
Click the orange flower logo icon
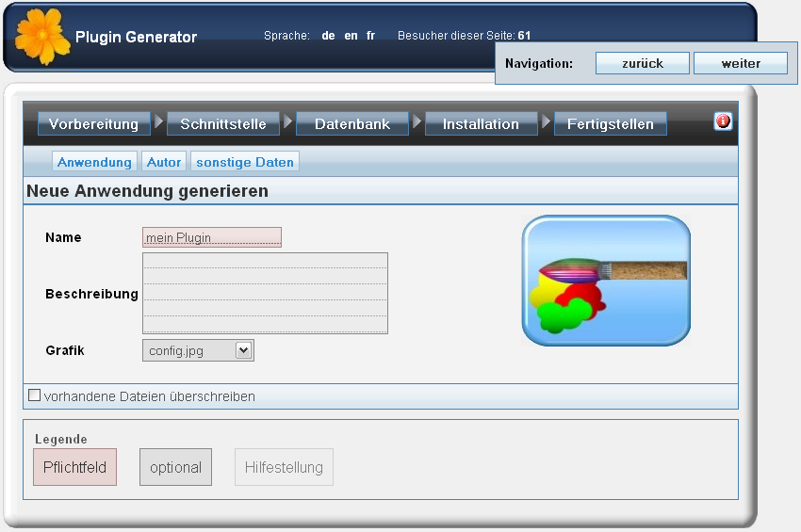click(x=42, y=37)
